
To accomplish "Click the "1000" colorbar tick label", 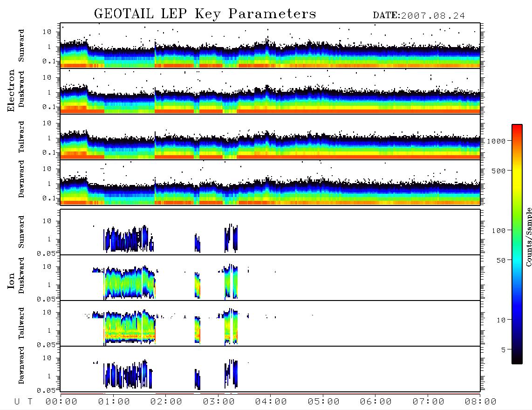I will tap(497, 141).
